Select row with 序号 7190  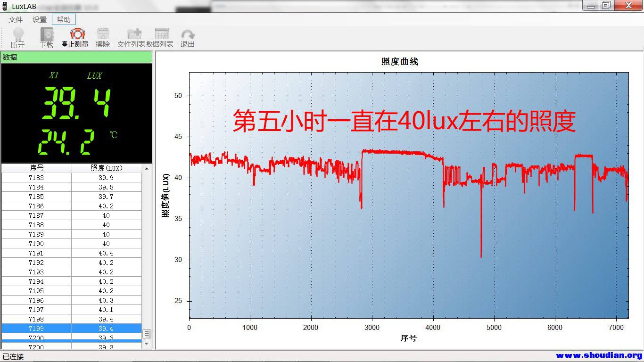[x=72, y=244]
